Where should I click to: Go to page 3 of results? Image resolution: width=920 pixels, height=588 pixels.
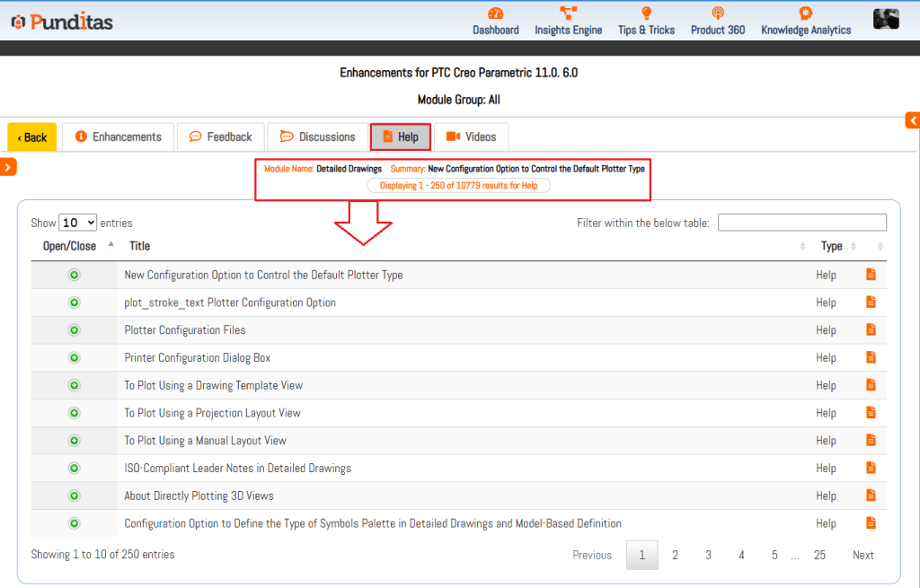click(x=708, y=555)
